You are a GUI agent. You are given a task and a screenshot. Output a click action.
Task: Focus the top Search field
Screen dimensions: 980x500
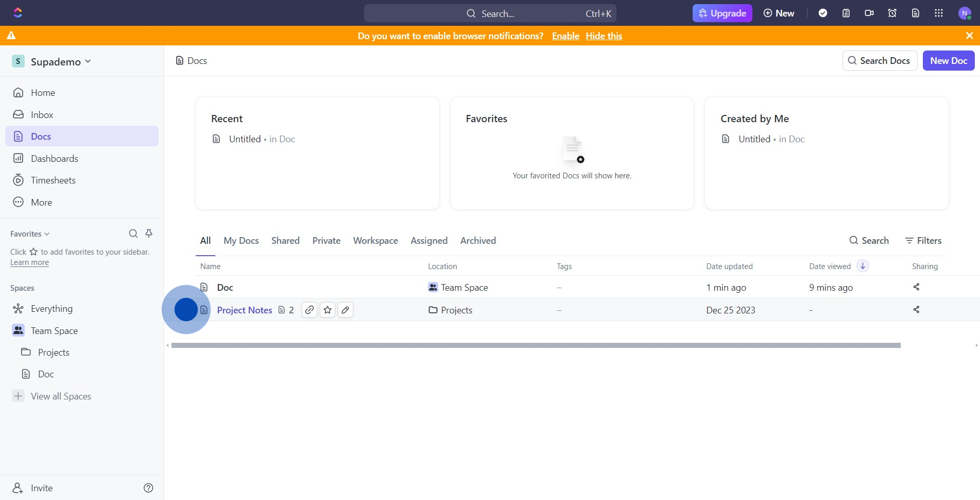click(x=490, y=13)
